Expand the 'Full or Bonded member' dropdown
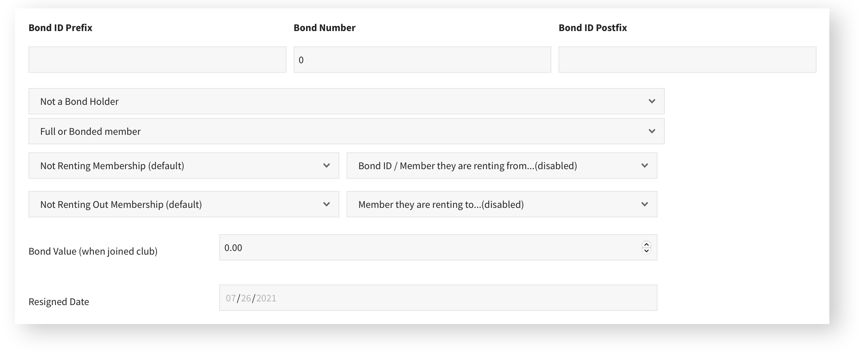The height and width of the screenshot is (354, 868). (x=346, y=131)
